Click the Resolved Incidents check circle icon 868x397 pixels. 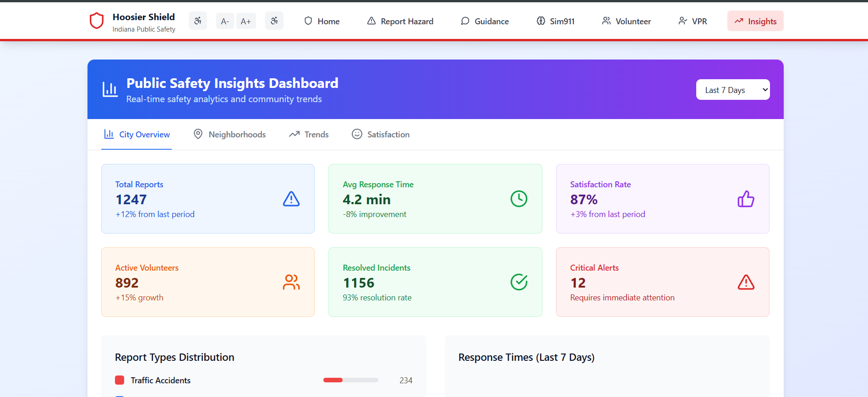(519, 282)
